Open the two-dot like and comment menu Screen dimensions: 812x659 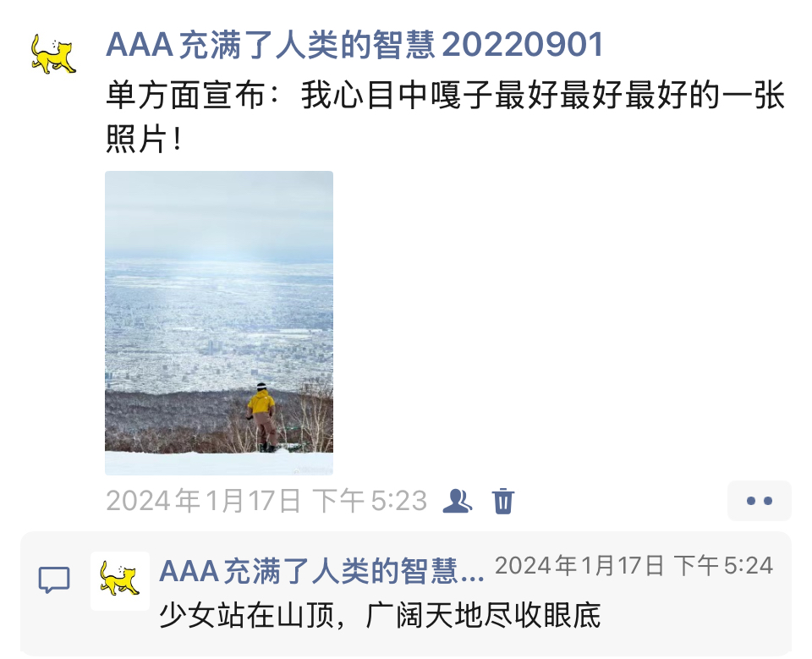coord(760,501)
